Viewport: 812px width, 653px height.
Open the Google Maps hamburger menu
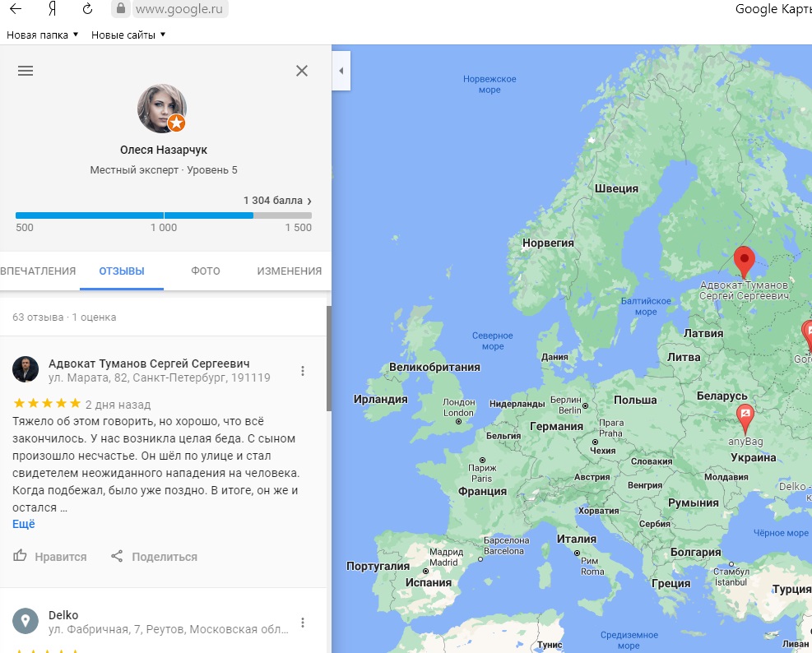click(x=26, y=71)
